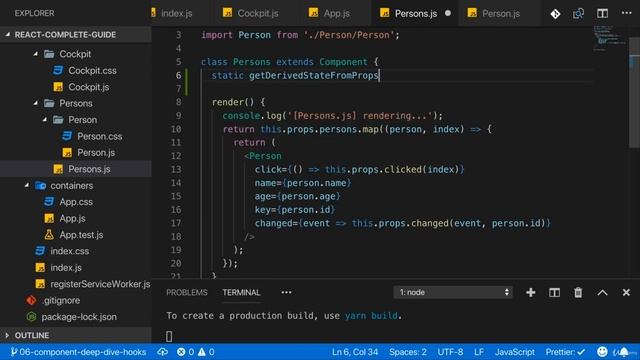
Task: Click the render() method on line 8
Action: tap(233, 102)
